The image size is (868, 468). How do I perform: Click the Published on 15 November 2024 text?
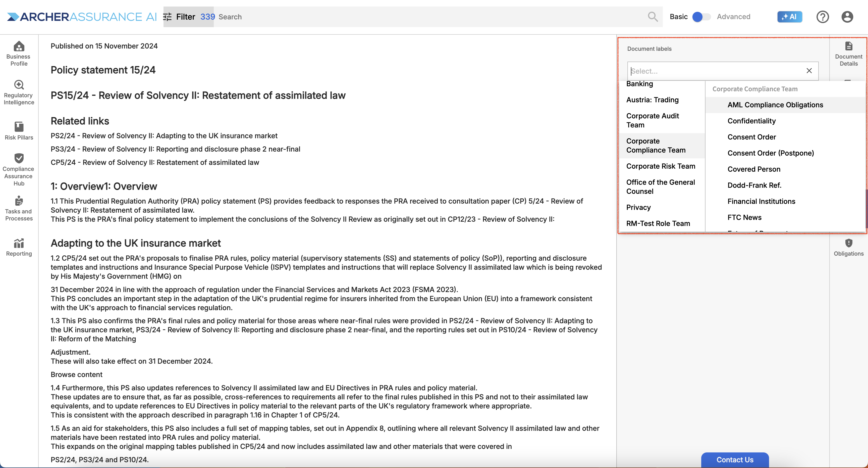coord(104,46)
